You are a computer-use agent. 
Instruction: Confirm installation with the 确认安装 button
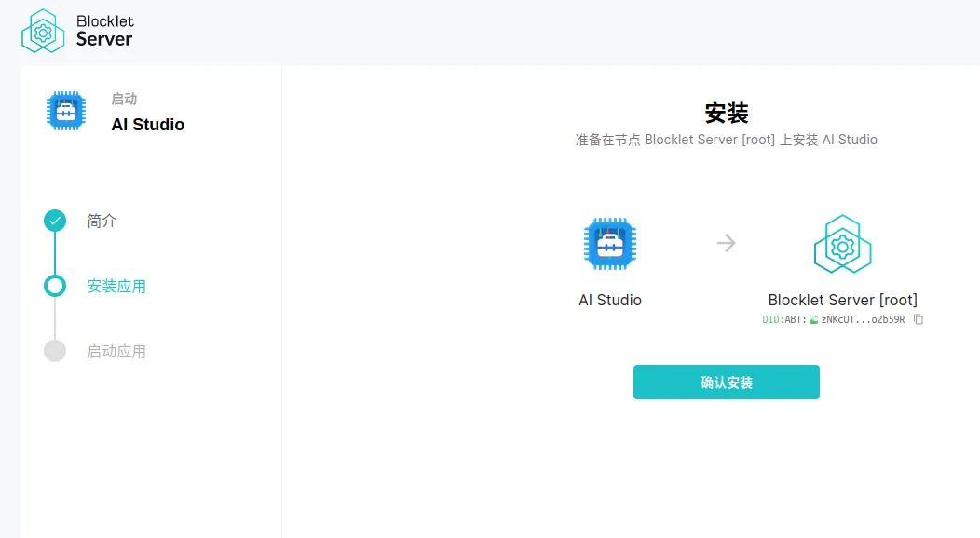(727, 382)
